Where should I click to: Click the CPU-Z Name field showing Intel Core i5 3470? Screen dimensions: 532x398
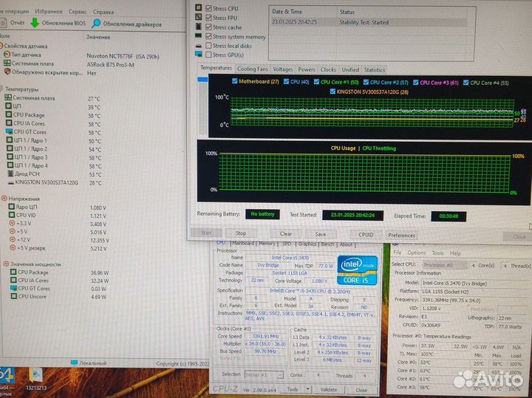pos(290,258)
